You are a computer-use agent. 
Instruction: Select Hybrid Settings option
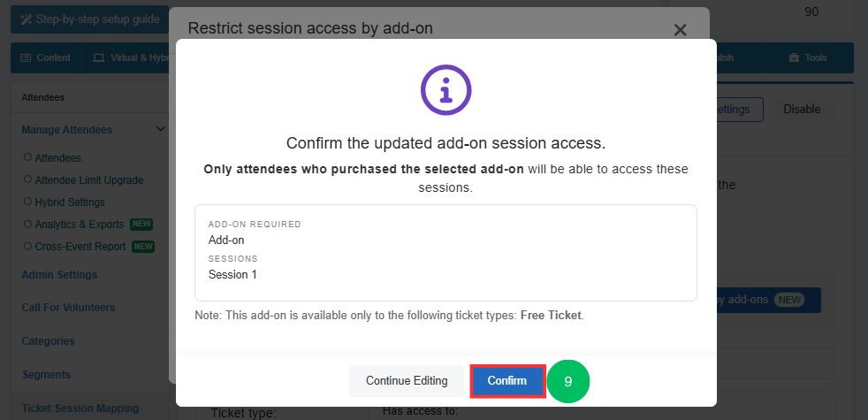(x=65, y=202)
